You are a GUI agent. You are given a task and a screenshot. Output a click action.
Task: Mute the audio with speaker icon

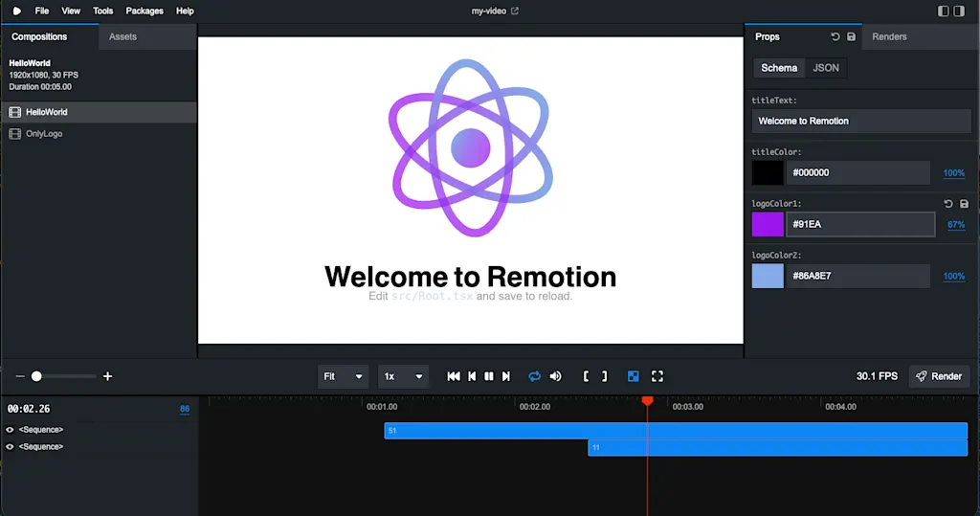tap(556, 376)
